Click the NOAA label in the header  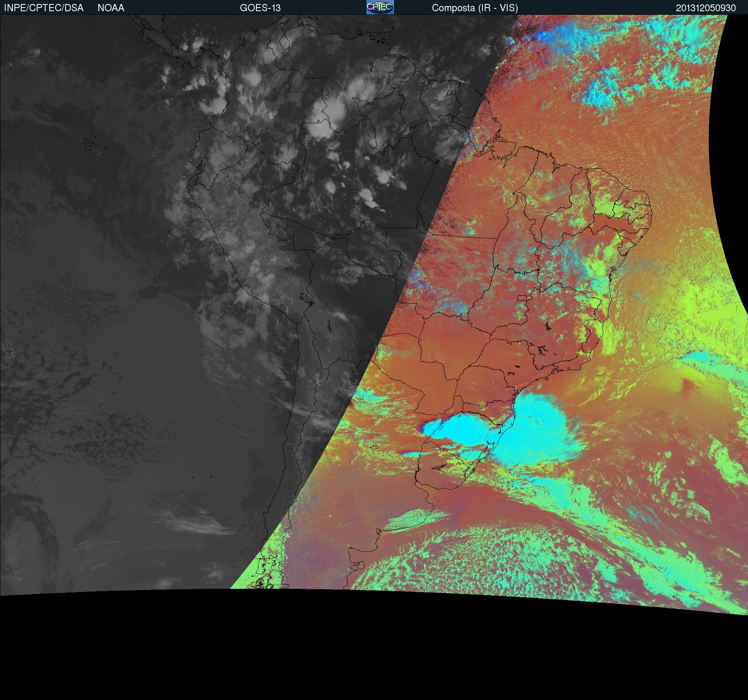click(111, 8)
